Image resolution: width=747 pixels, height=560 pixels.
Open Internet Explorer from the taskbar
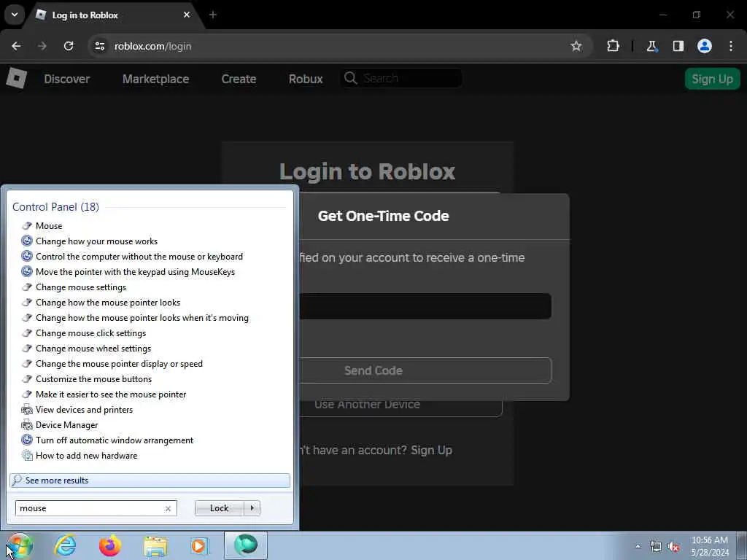click(x=65, y=545)
